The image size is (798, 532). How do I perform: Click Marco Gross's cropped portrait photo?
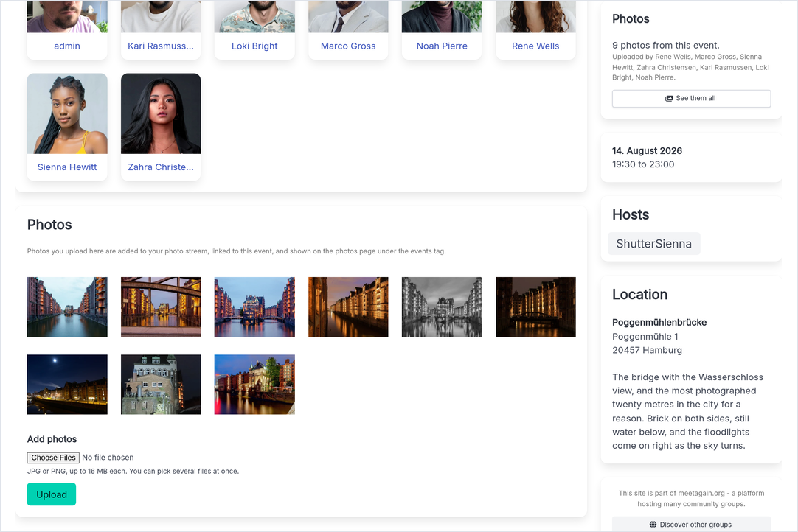(348, 16)
